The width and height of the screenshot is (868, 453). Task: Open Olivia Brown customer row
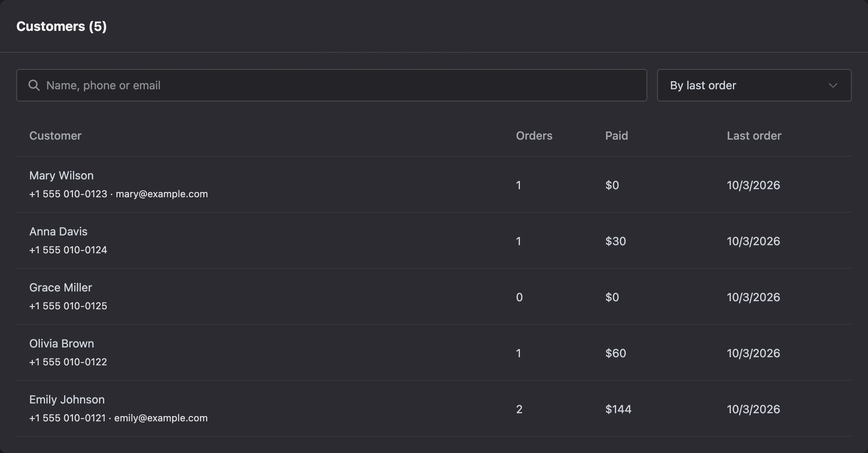[x=434, y=353]
